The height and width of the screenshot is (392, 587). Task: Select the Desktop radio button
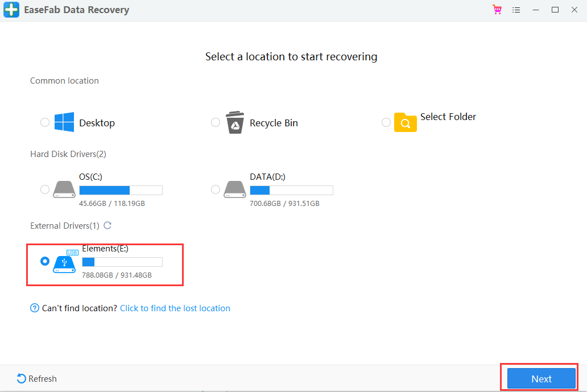[45, 122]
